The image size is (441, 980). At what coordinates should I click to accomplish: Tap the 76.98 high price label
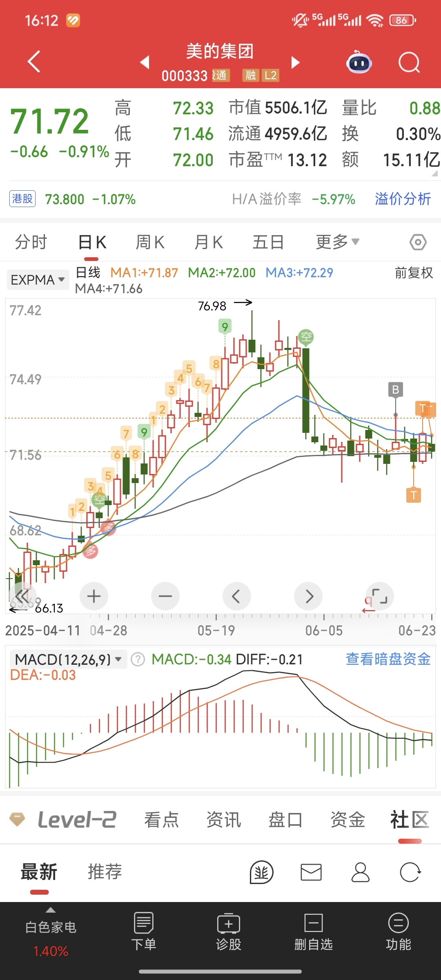pyautogui.click(x=212, y=306)
